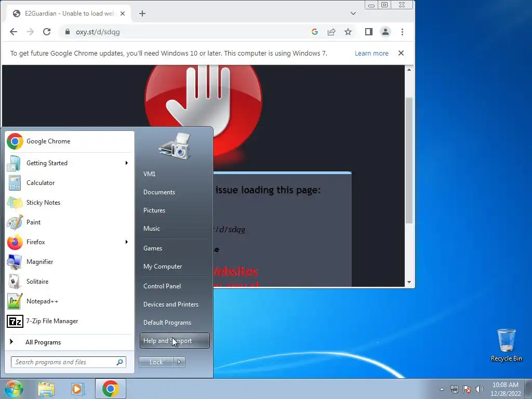The image size is (532, 399).
Task: Open Chrome profile avatar menu
Action: [x=385, y=32]
